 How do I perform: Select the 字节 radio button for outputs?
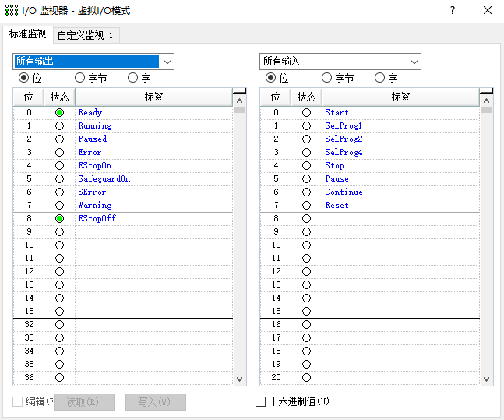coord(79,78)
